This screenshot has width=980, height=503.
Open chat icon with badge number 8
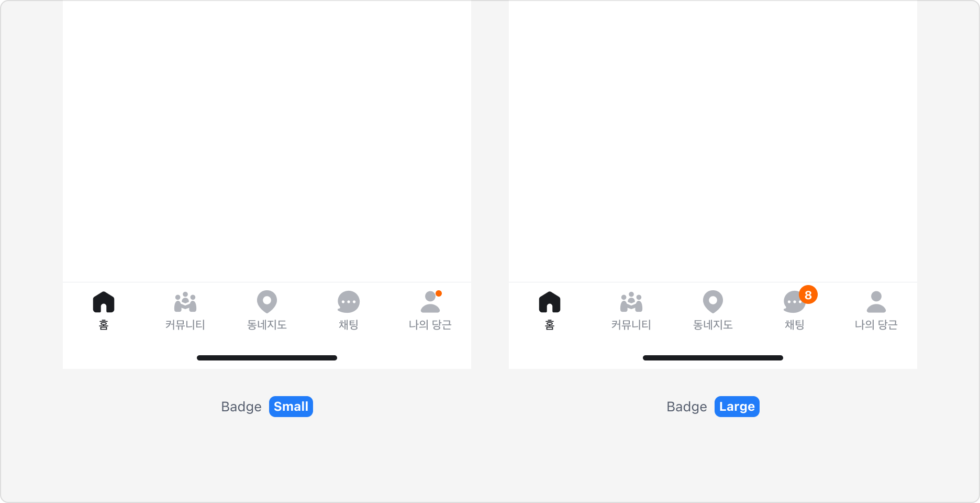(x=794, y=302)
